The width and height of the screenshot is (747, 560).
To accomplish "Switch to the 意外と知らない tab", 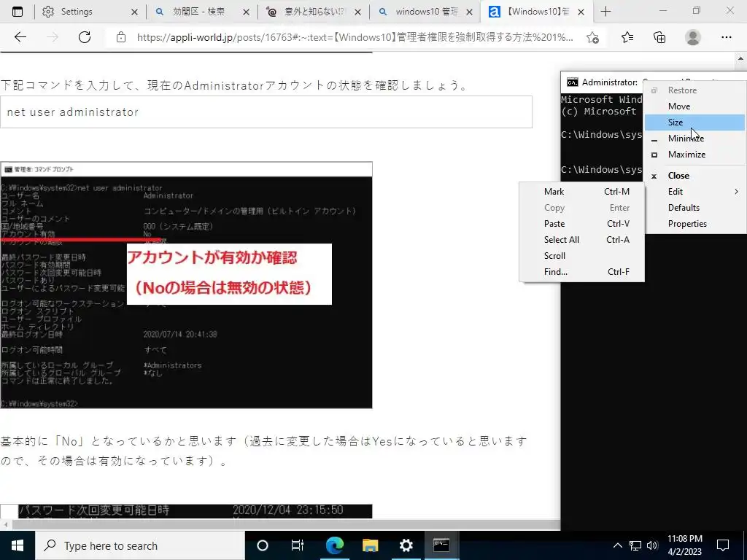I will (313, 12).
